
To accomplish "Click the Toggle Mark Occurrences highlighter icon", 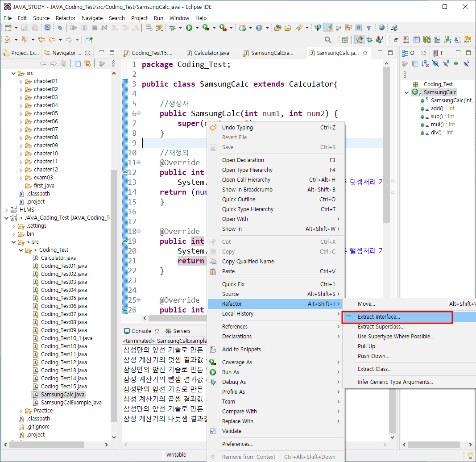I will point(328,28).
